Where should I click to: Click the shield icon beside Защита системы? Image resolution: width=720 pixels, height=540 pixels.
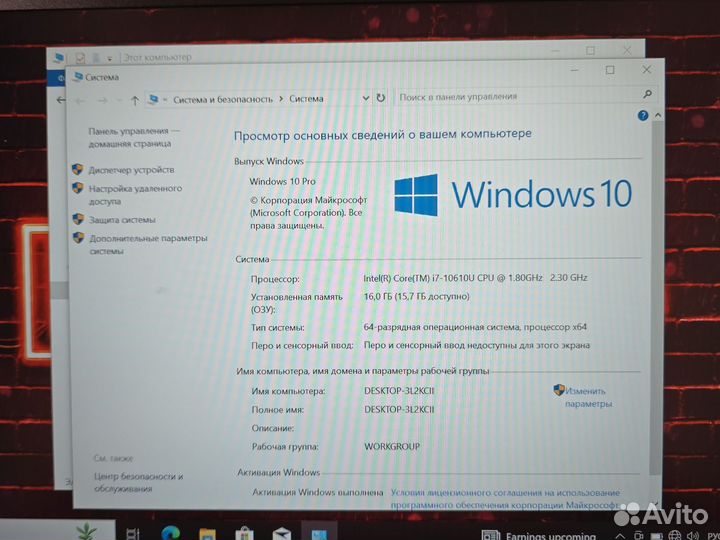[x=78, y=219]
